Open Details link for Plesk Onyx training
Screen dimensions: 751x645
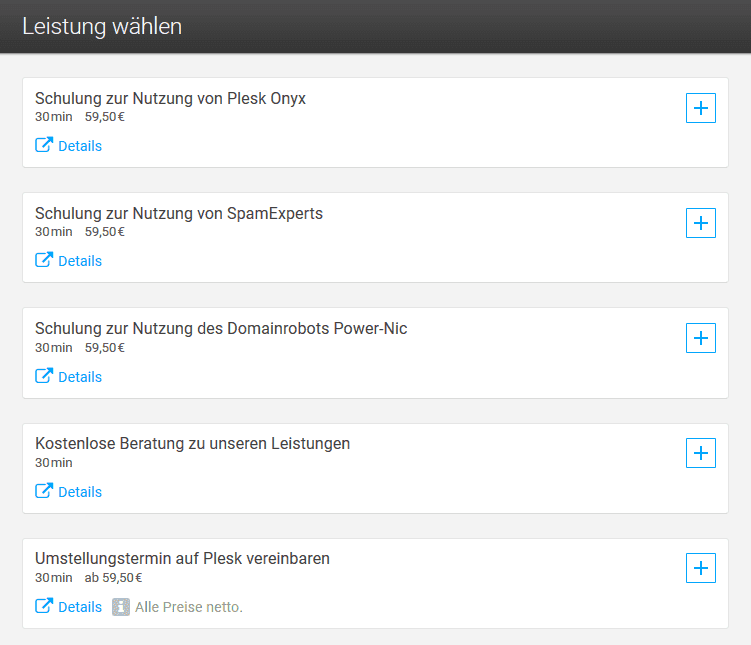80,146
